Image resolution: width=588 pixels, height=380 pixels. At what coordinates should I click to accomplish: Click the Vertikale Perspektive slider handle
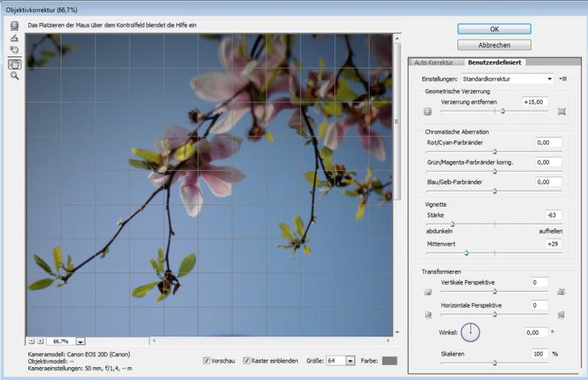[x=495, y=291]
